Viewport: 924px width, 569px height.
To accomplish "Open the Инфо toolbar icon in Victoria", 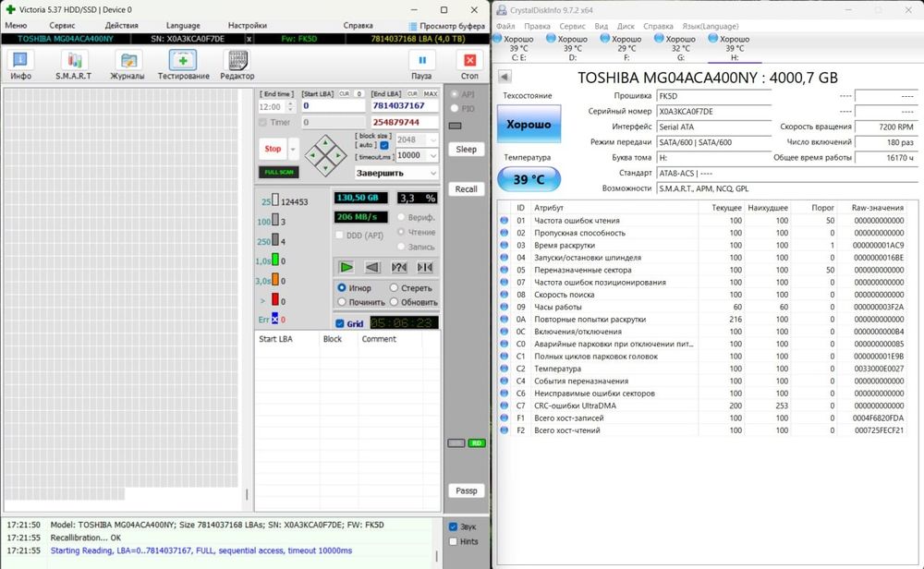I will [x=20, y=60].
